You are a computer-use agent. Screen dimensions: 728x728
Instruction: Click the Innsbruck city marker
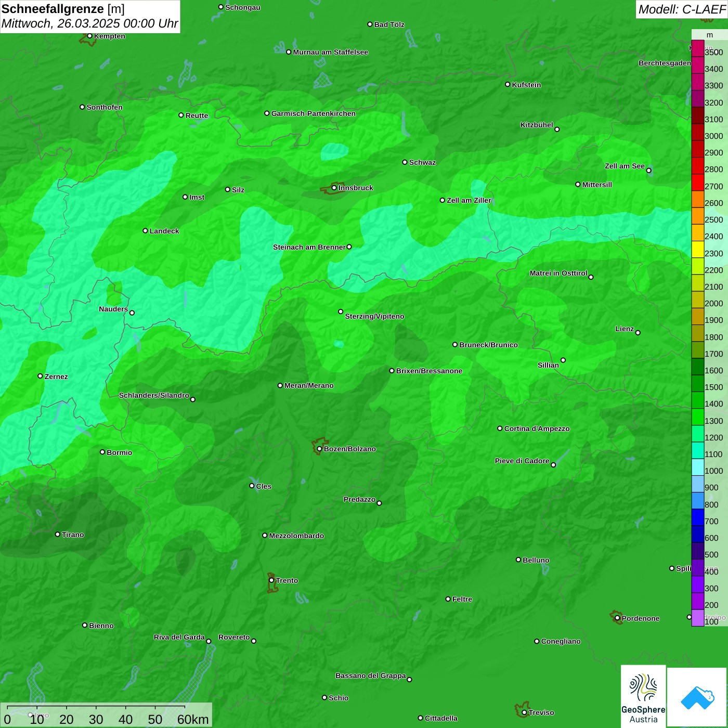(334, 188)
